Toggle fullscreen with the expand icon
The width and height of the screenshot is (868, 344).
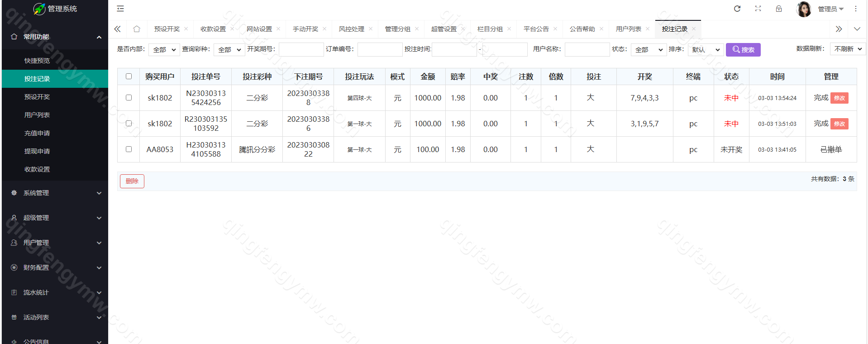tap(758, 9)
